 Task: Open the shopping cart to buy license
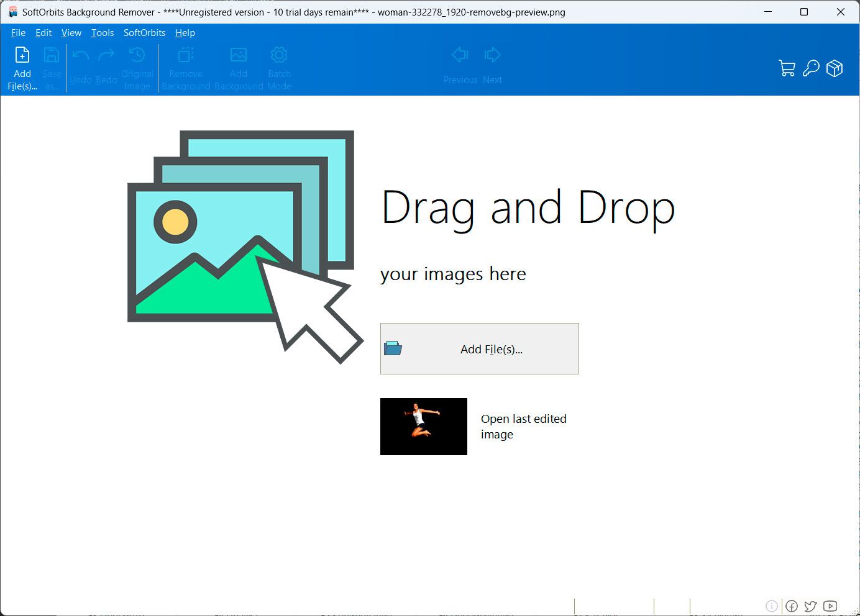point(786,68)
